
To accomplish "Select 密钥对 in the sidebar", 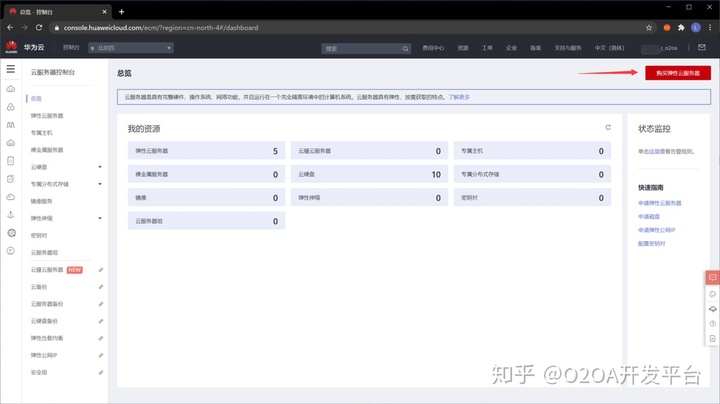I will click(39, 236).
